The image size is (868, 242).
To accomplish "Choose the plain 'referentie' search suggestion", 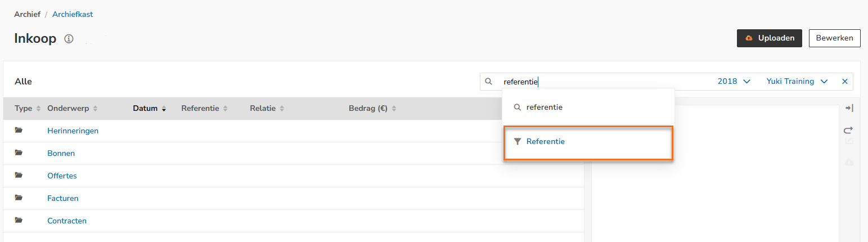I will point(544,107).
